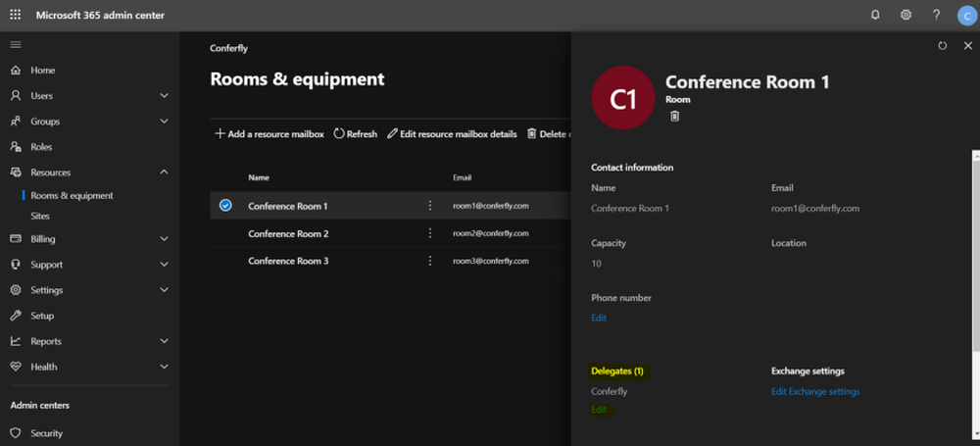Open the notifications bell icon
This screenshot has width=980, height=446.
click(x=875, y=15)
